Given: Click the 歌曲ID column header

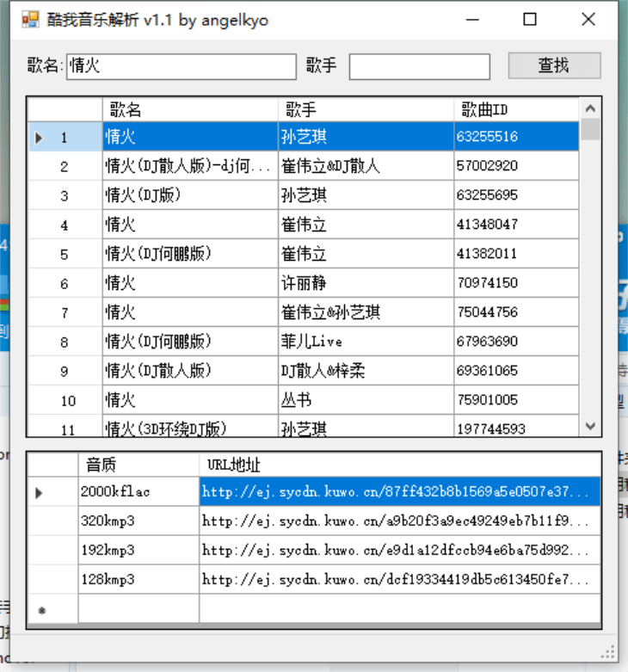Looking at the screenshot, I should pyautogui.click(x=516, y=110).
